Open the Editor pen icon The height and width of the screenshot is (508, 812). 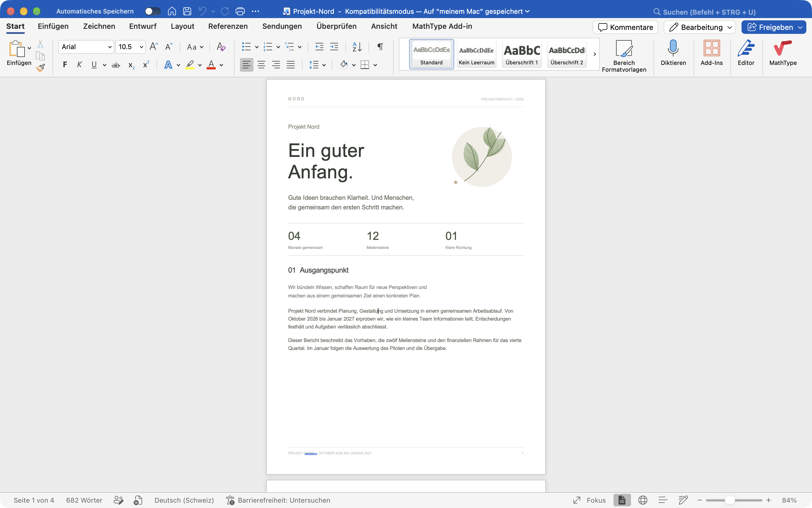click(746, 53)
